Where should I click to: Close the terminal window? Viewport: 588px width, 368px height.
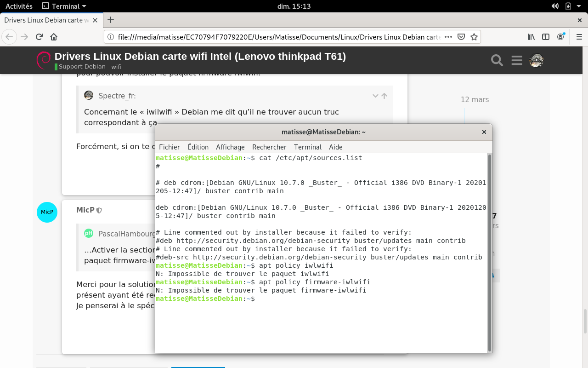click(x=484, y=132)
